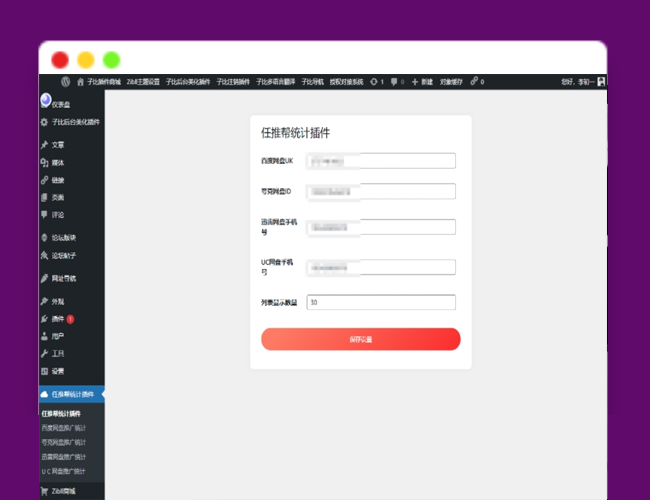Click the comments bubble icon in admin bar
The image size is (650, 500).
tap(394, 82)
